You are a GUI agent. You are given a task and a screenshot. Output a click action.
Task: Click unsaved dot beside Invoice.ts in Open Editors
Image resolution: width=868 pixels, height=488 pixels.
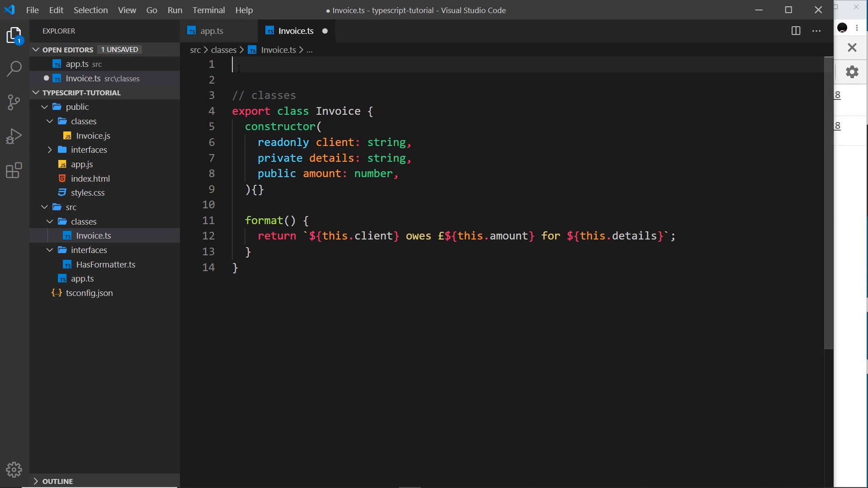pyautogui.click(x=46, y=78)
